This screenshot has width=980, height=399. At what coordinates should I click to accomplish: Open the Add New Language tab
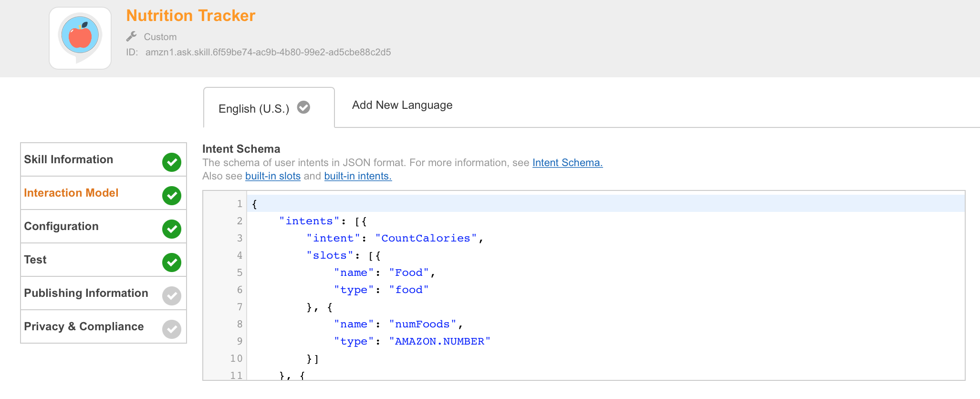[x=402, y=105]
